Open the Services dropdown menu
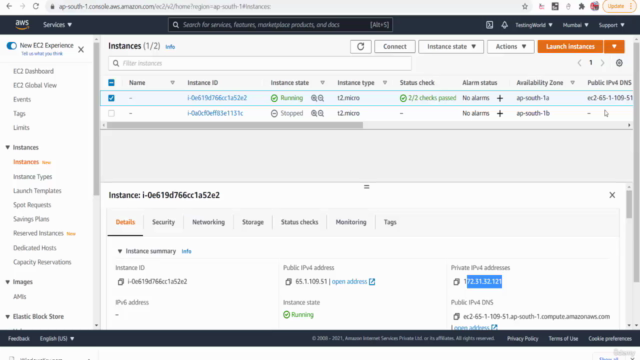Viewport: 640px width, 360px height. pyautogui.click(x=58, y=25)
